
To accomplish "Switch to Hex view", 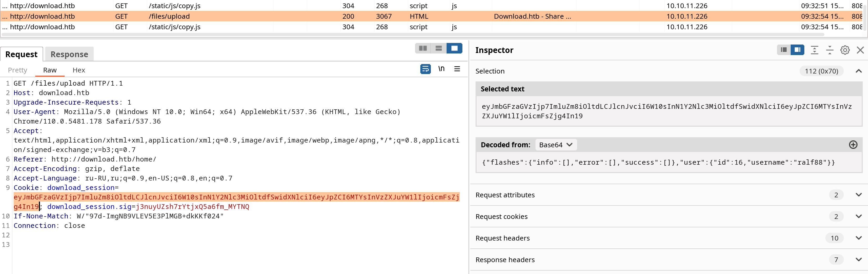I will coord(79,70).
